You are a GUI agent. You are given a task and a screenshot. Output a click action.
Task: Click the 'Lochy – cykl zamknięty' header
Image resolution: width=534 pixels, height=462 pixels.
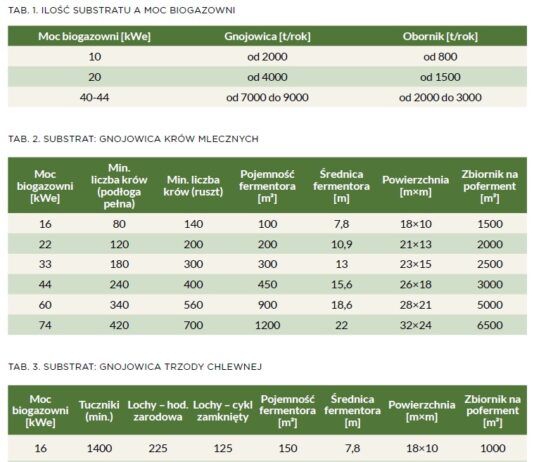pos(223,411)
